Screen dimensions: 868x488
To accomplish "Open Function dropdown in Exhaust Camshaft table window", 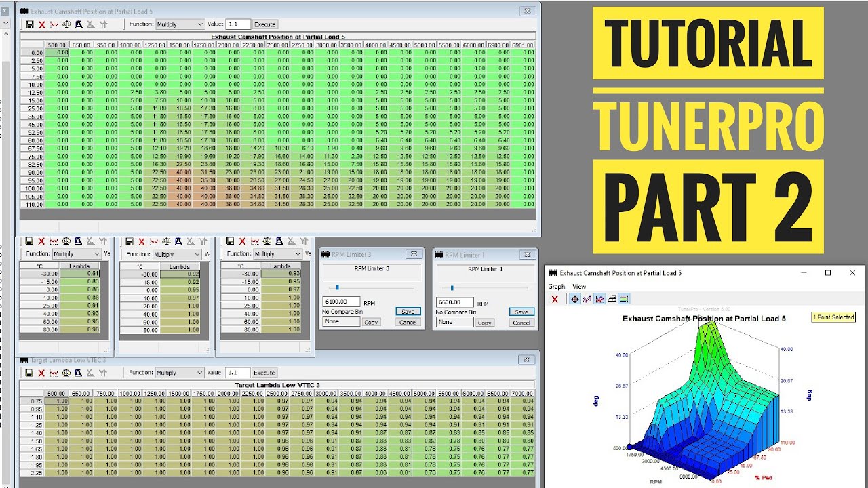I will tap(180, 24).
